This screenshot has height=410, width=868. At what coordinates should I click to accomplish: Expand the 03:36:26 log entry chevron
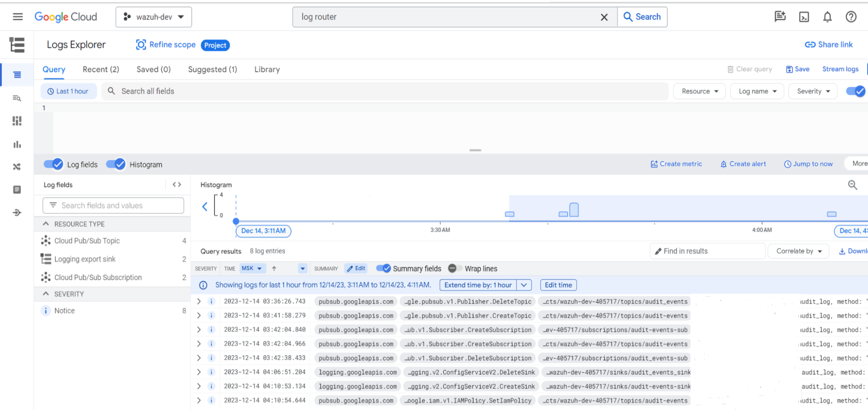pyautogui.click(x=199, y=301)
